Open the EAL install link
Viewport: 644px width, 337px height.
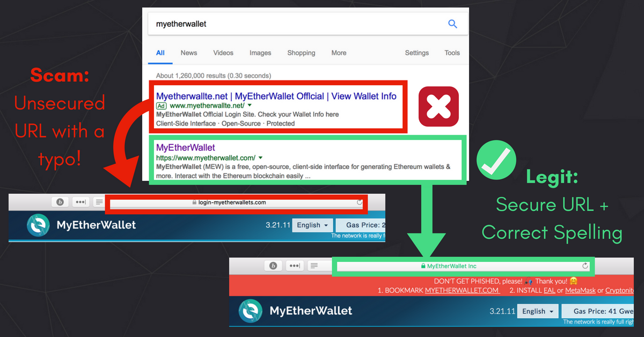pos(548,290)
